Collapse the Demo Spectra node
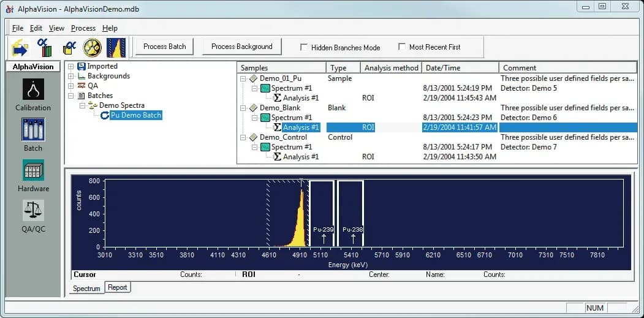The height and width of the screenshot is (318, 644). click(83, 105)
